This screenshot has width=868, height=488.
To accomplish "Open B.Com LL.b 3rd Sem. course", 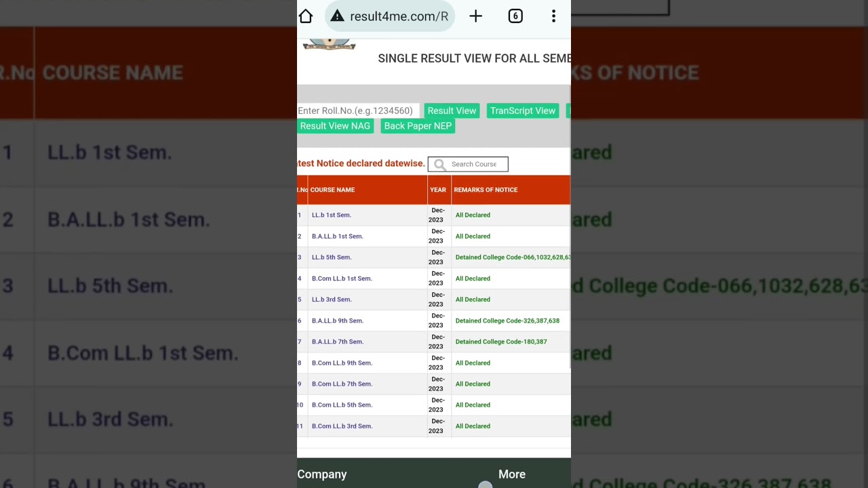I will coord(342,426).
